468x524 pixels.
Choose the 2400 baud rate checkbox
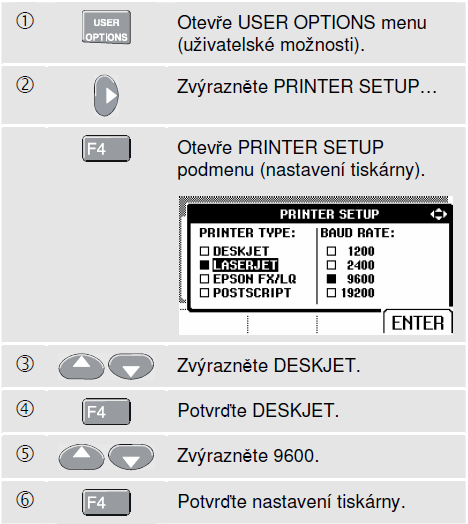pyautogui.click(x=331, y=265)
